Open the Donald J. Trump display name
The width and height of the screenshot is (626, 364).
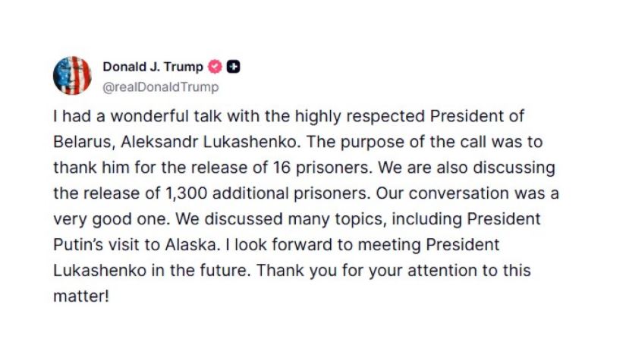point(153,67)
